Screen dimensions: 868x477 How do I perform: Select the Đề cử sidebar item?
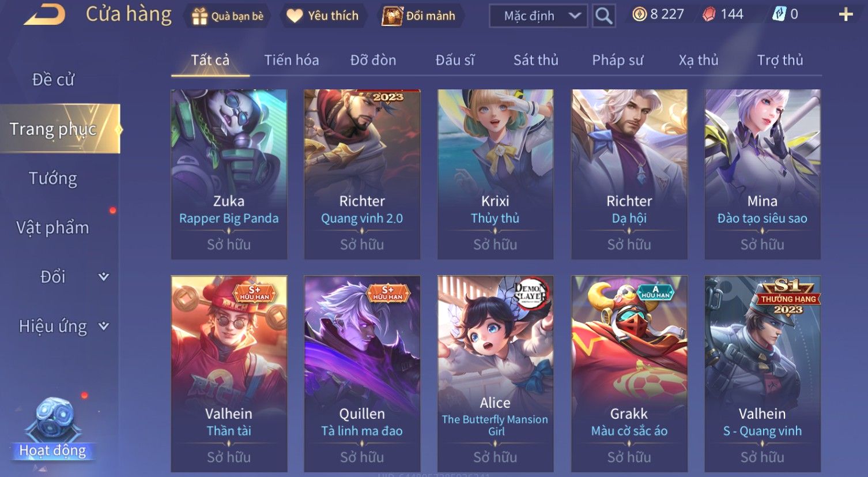point(53,80)
